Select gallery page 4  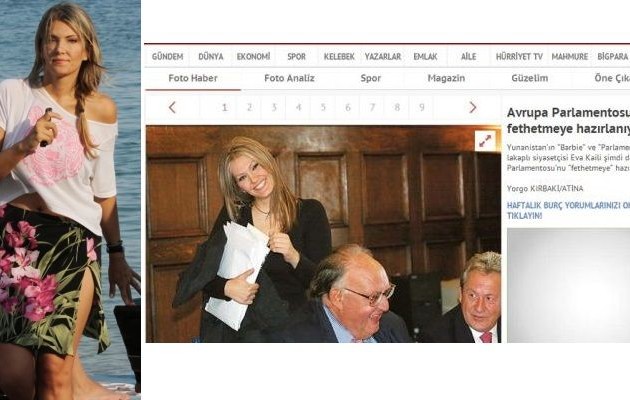pos(299,108)
